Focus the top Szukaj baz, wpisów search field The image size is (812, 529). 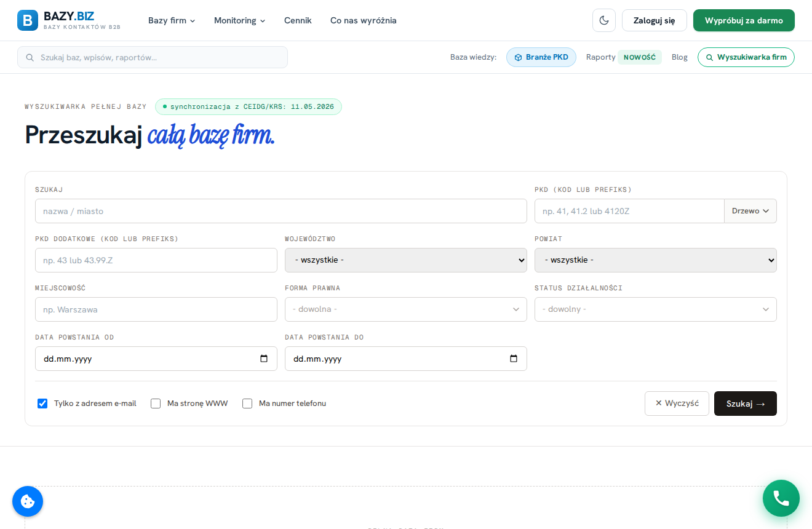click(153, 57)
